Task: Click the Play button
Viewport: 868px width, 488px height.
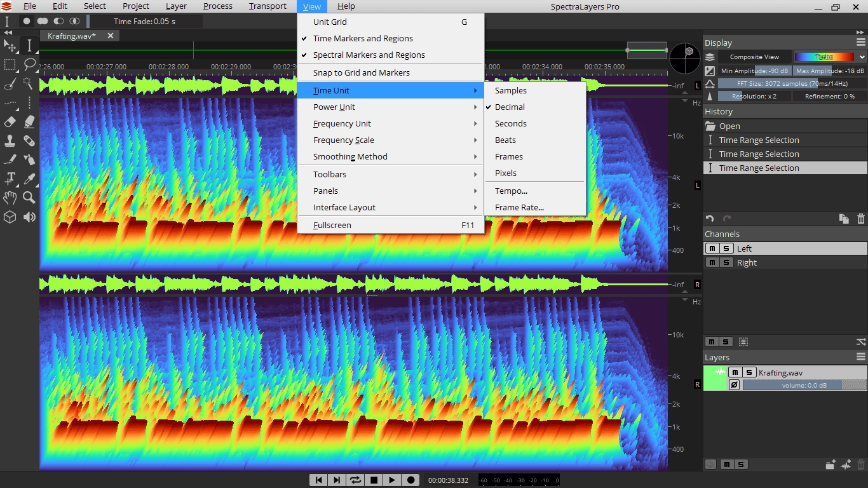Action: (x=392, y=480)
